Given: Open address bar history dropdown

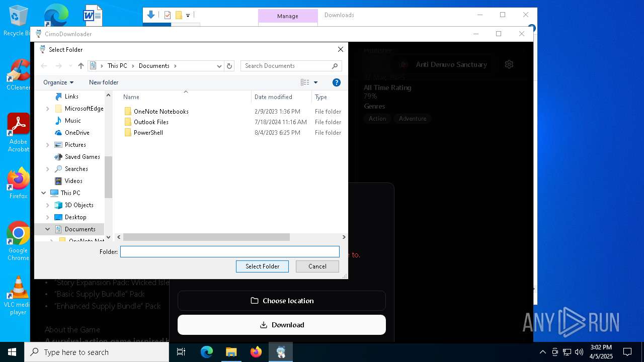Looking at the screenshot, I should tap(219, 66).
